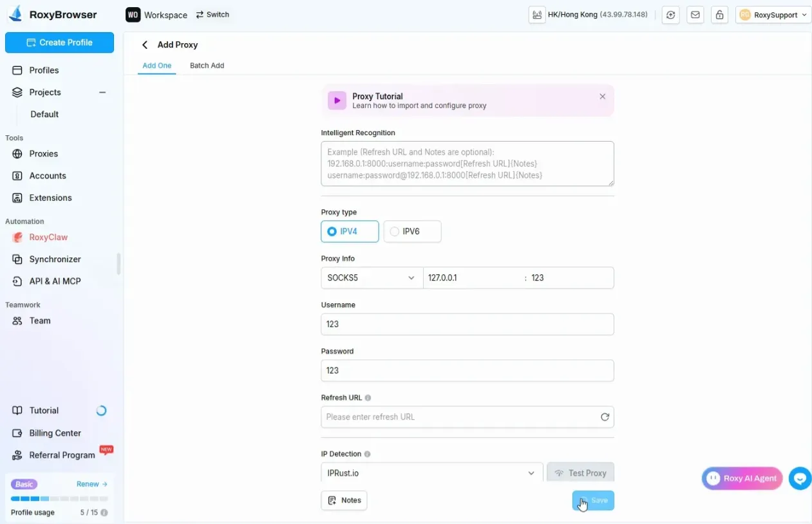Click the Intelligent Recognition text area
Screen dimensions: 812x524
(x=467, y=164)
